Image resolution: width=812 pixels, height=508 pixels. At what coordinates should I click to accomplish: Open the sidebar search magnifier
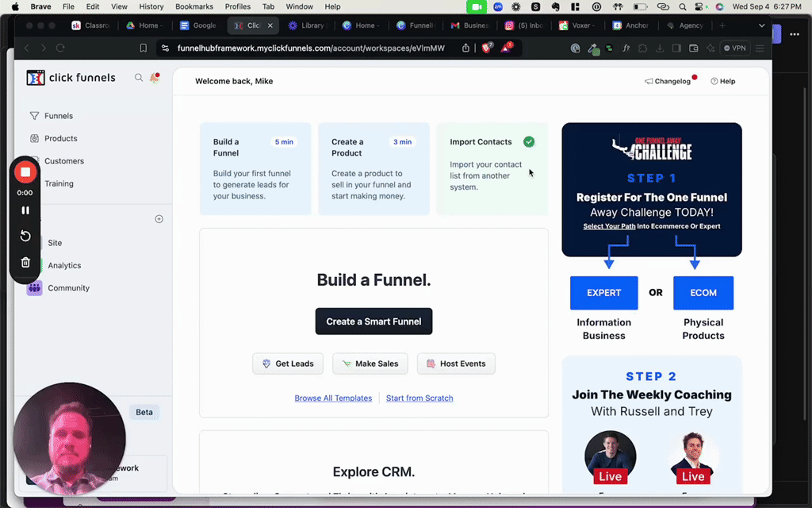(138, 78)
